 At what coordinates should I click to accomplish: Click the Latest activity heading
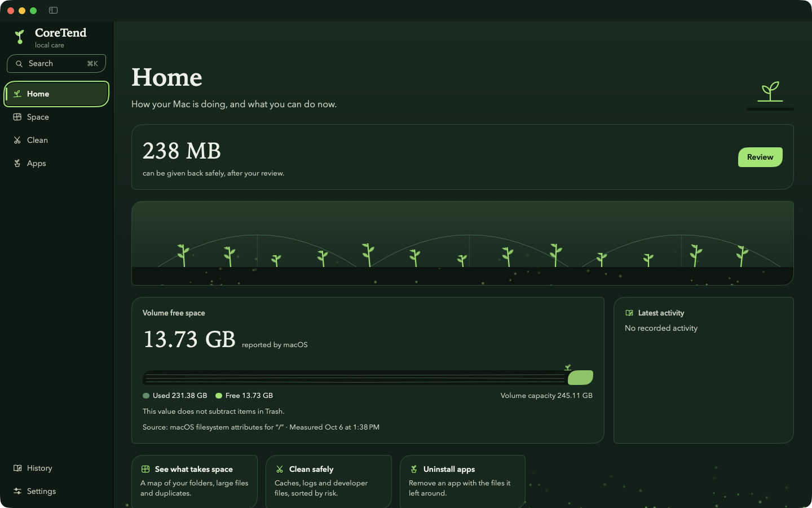[661, 313]
